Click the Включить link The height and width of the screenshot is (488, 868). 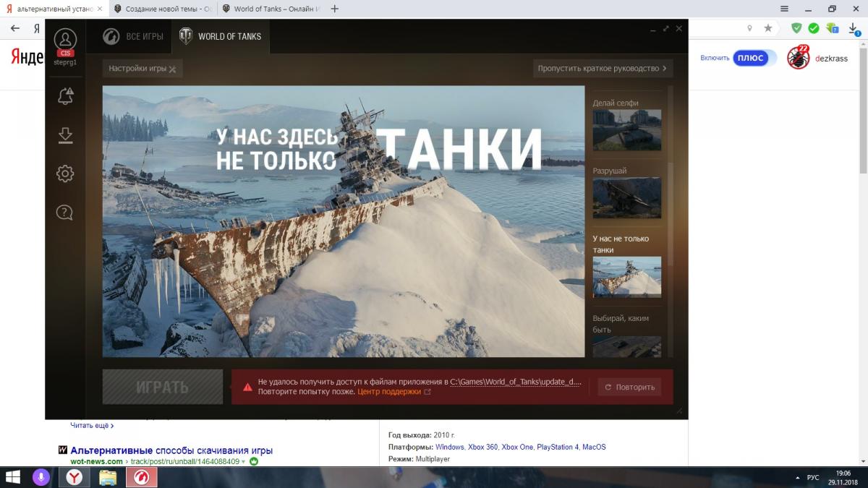715,58
